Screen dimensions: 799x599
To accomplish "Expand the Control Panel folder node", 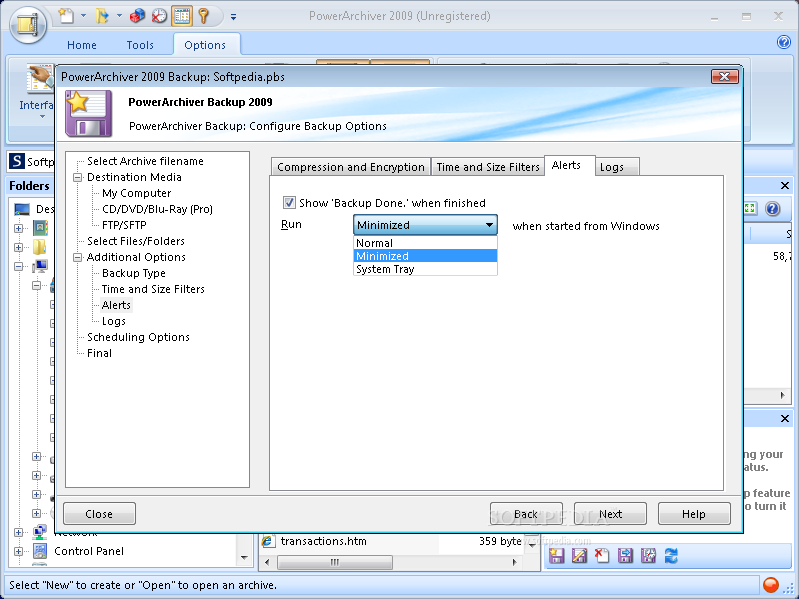I will click(x=18, y=551).
